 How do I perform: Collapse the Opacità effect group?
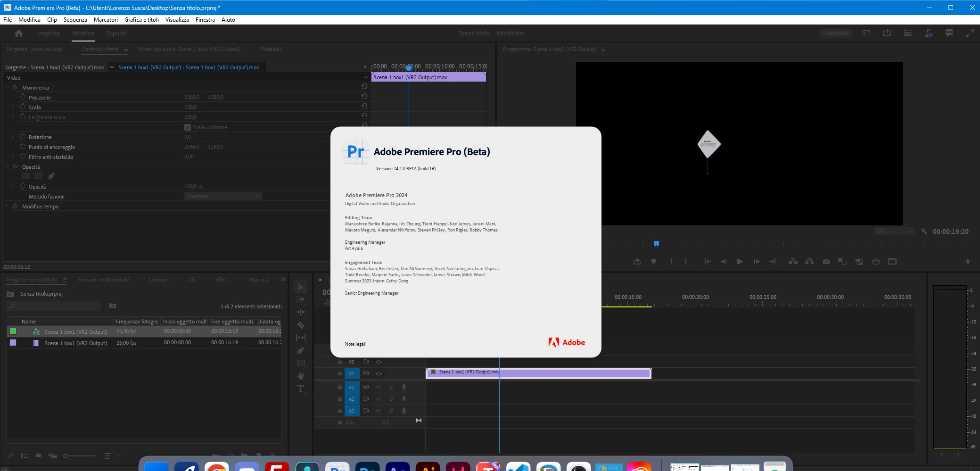click(x=7, y=166)
